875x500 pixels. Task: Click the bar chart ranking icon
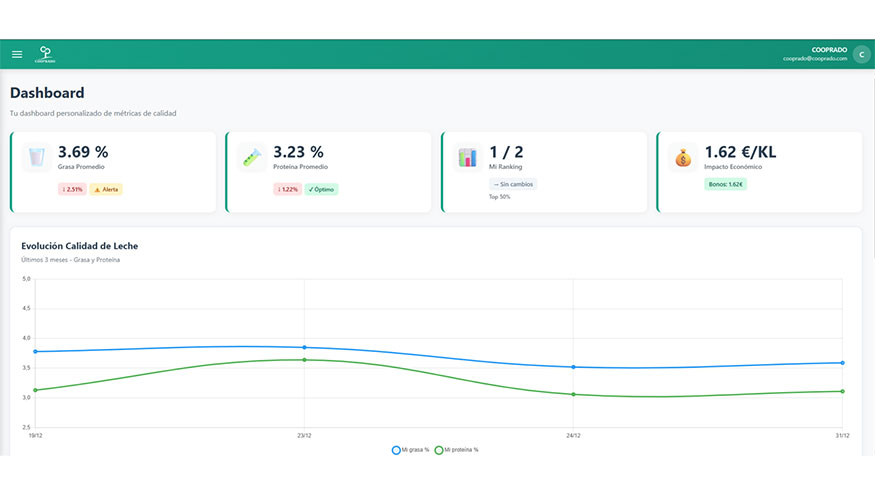pos(468,157)
